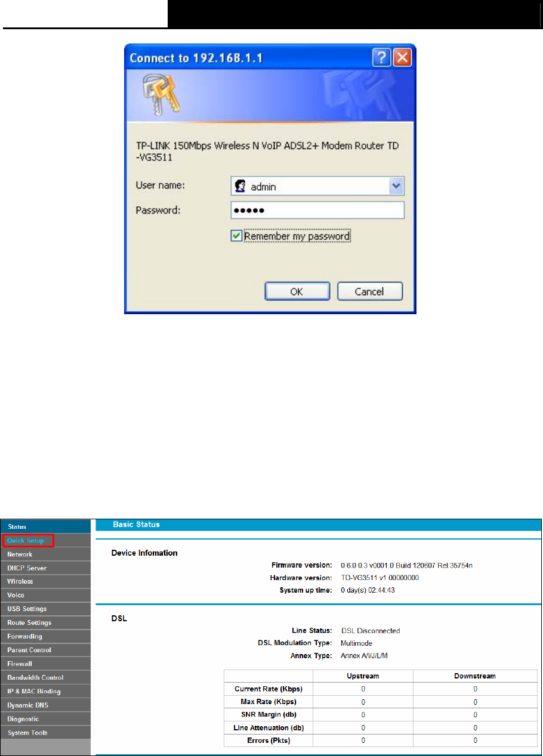
Task: Go to the Network menu item
Action: pyautogui.click(x=45, y=554)
